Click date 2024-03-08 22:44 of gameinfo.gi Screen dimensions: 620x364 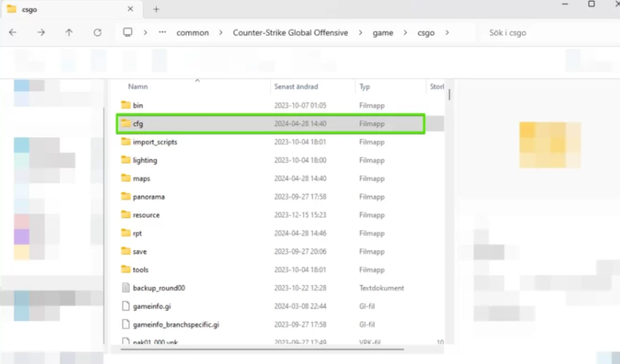(x=300, y=307)
